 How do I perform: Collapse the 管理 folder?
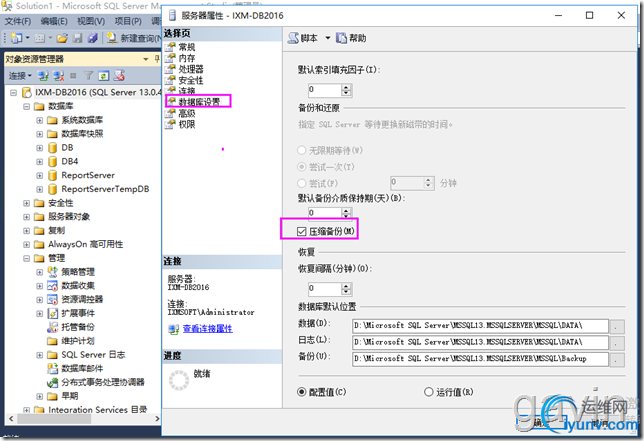click(27, 258)
